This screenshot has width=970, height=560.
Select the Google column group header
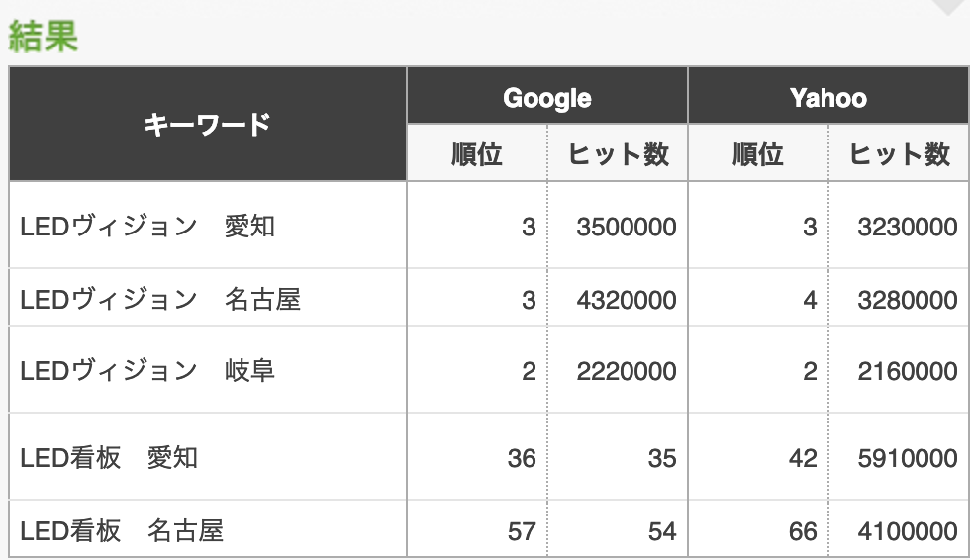(547, 96)
